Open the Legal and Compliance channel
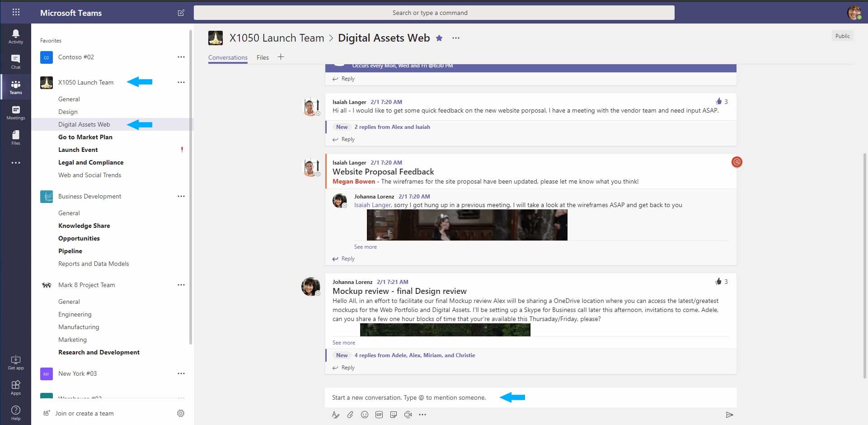Viewport: 868px width, 425px height. (x=91, y=162)
